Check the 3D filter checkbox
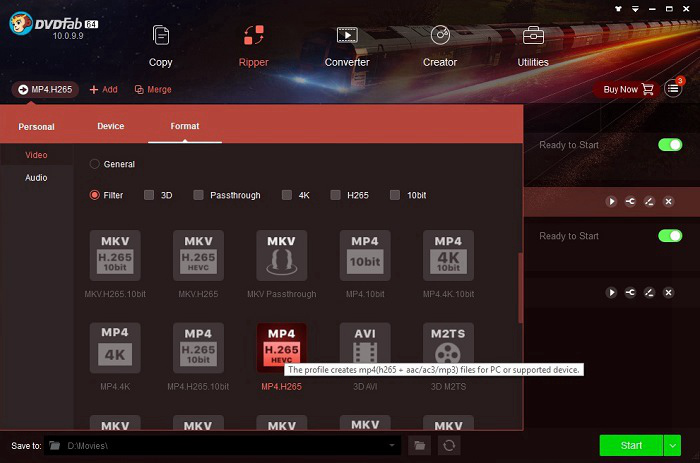700x463 pixels. point(149,195)
